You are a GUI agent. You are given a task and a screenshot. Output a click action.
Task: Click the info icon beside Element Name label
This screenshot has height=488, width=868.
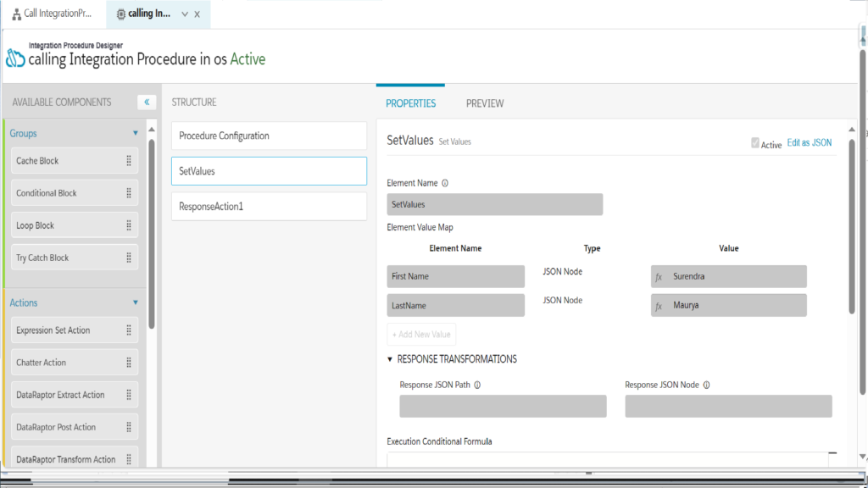(445, 183)
